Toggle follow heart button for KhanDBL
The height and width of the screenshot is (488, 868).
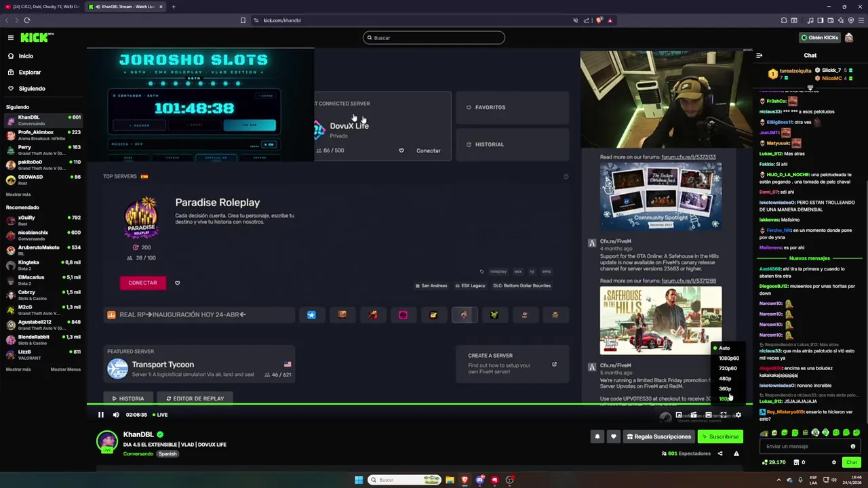(613, 436)
